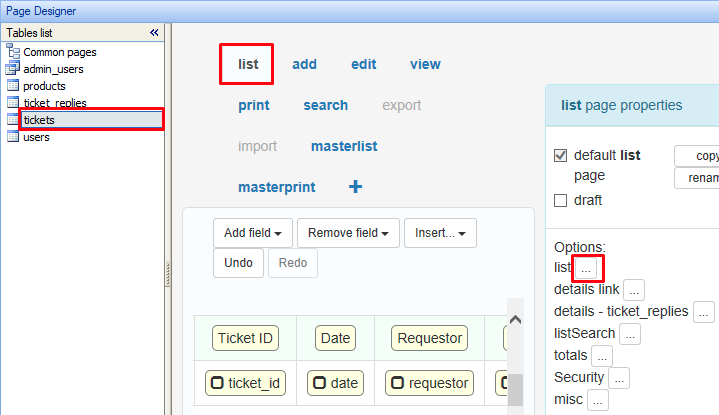Image resolution: width=719 pixels, height=415 pixels.
Task: Collapse the Tables list panel
Action: pos(154,33)
